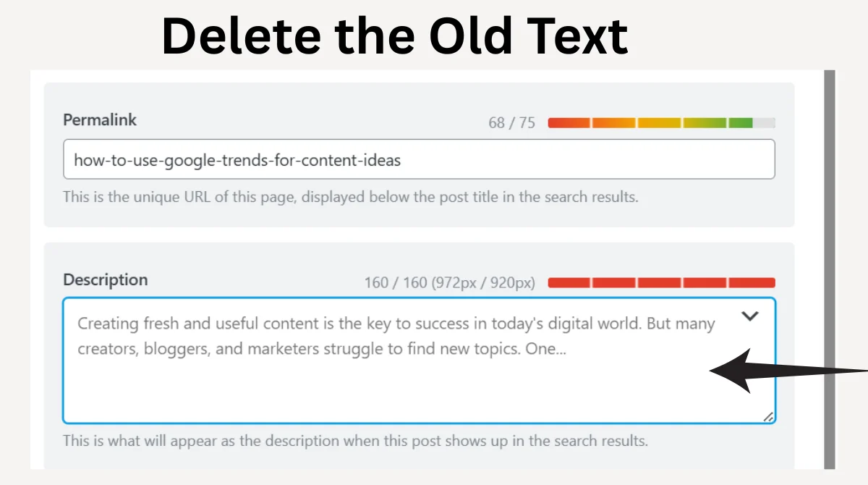Click the description helper text at the bottom
Image resolution: width=868 pixels, height=485 pixels.
click(357, 441)
